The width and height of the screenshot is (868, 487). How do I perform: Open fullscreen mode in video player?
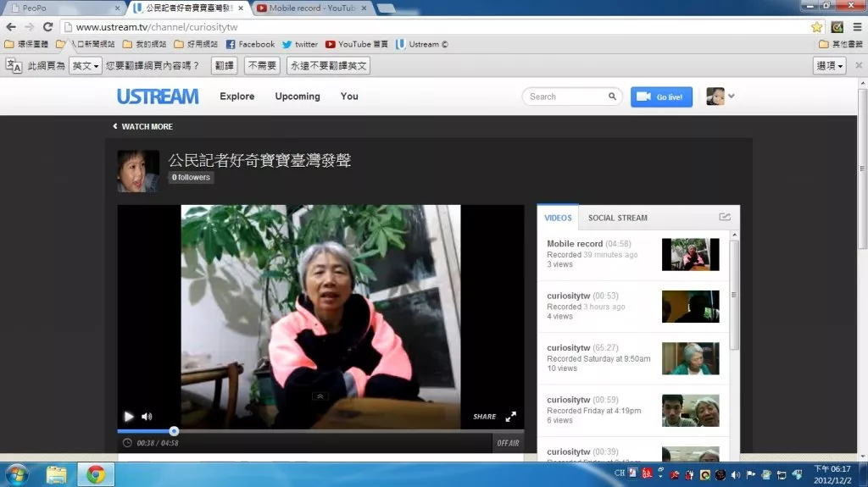[x=511, y=417]
